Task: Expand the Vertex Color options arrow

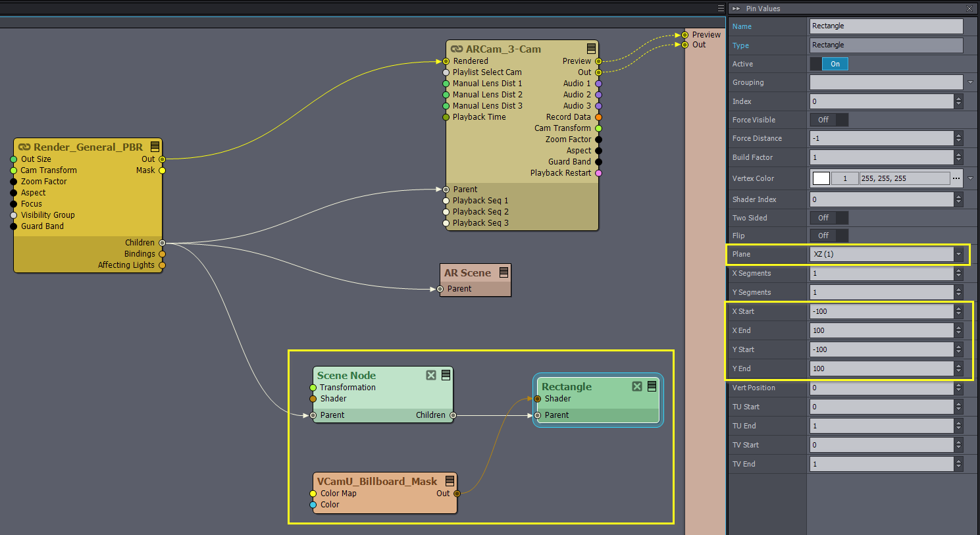Action: [970, 178]
